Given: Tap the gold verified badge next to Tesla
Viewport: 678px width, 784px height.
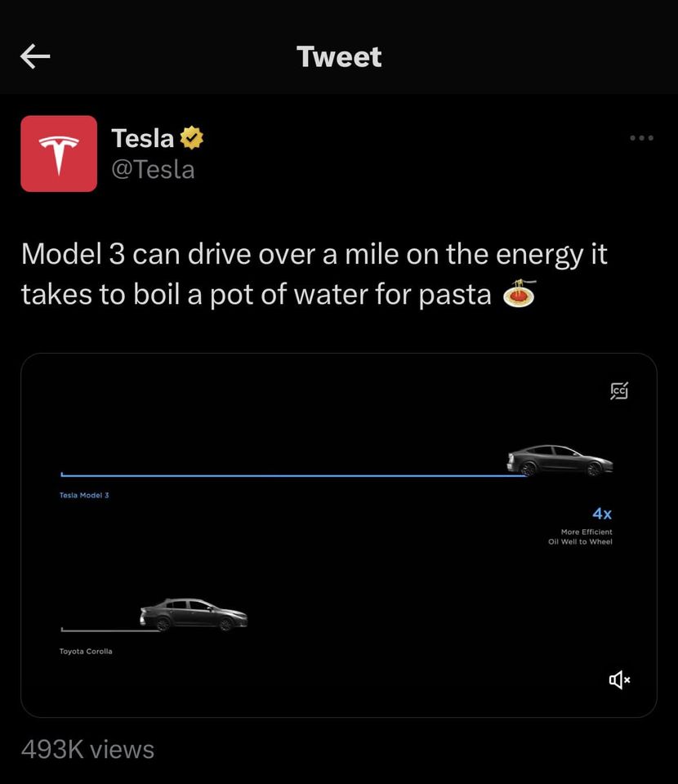Looking at the screenshot, I should coord(191,138).
